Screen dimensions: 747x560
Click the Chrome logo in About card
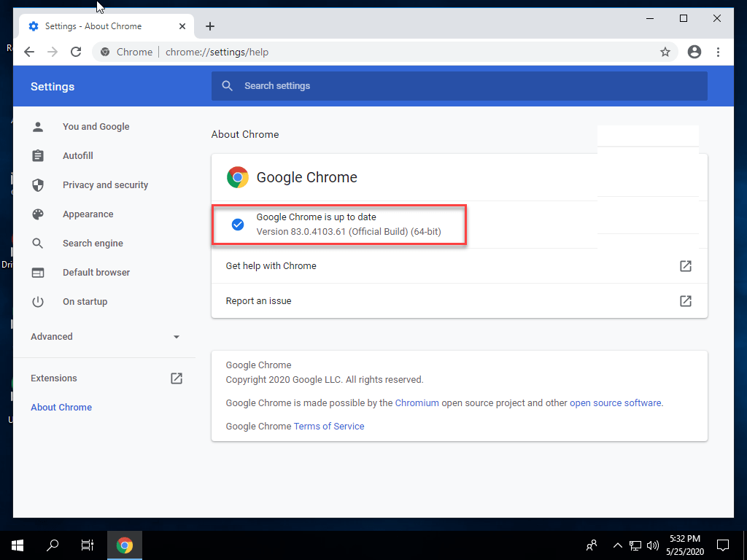pos(238,177)
